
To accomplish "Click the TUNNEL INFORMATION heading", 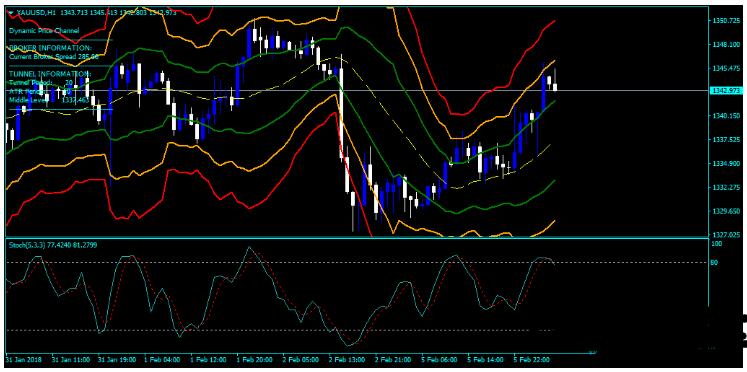I will [x=50, y=74].
